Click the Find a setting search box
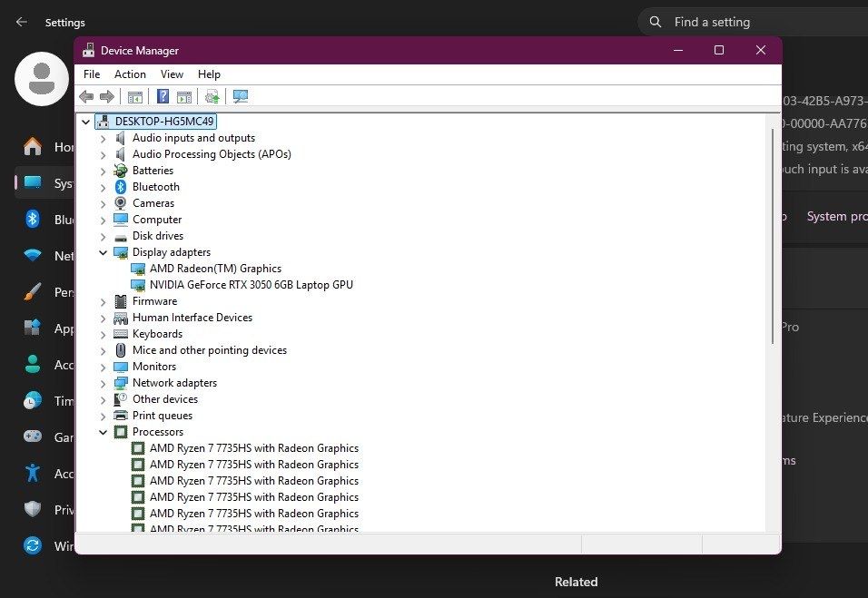868x598 pixels. [754, 22]
